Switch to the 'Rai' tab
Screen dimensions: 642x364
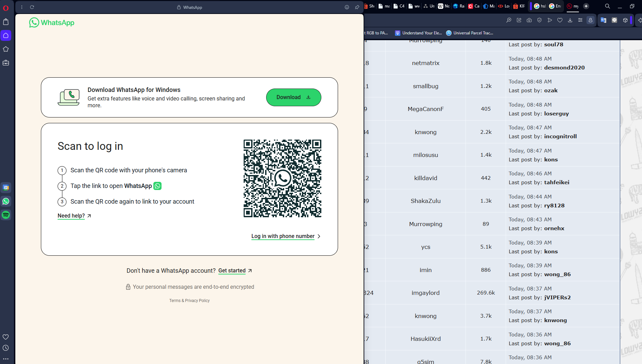coord(459,6)
